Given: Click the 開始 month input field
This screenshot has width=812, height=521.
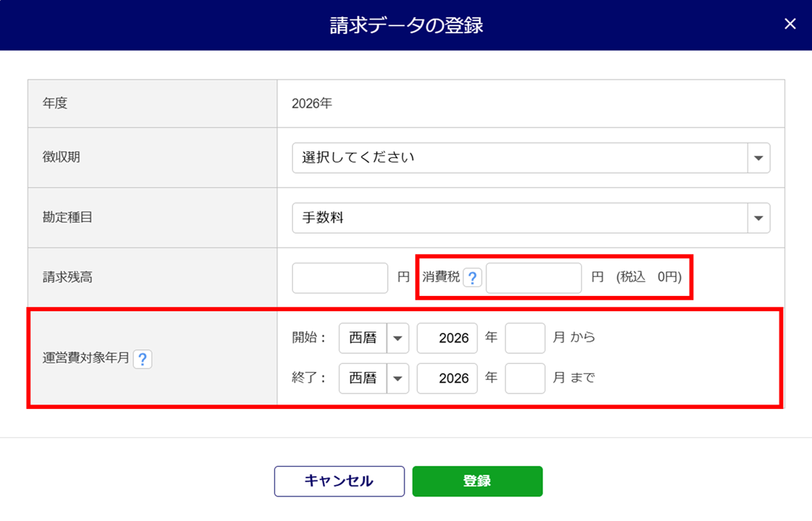Looking at the screenshot, I should tap(525, 338).
